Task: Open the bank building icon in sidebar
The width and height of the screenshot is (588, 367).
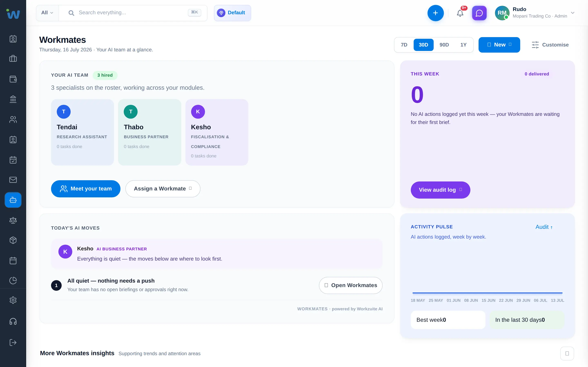Action: click(13, 99)
